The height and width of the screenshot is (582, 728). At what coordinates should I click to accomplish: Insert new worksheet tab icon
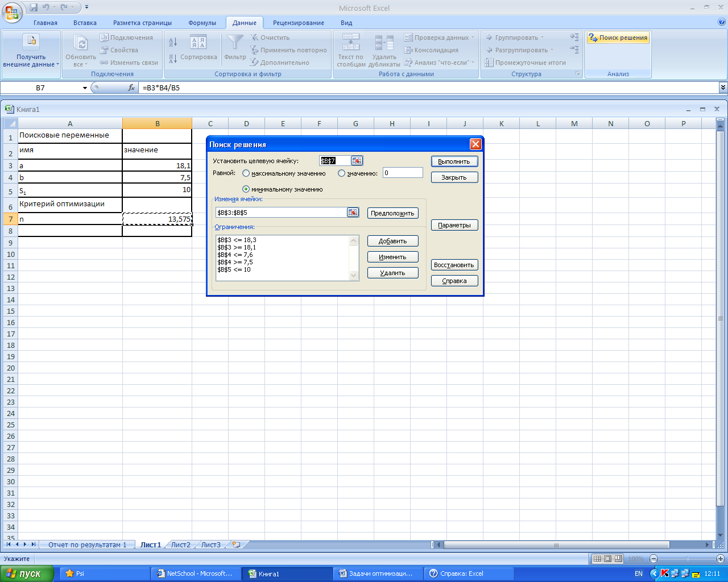237,544
